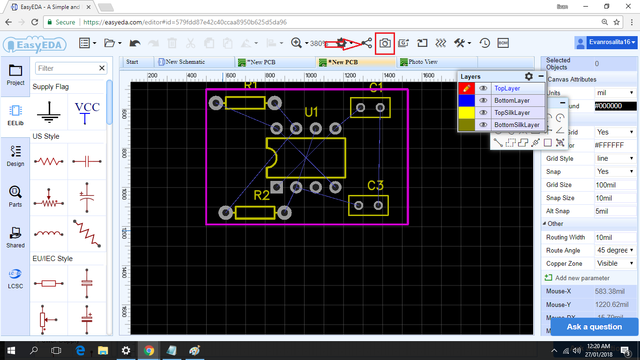Viewport: 640px width, 360px height.
Task: Open the LCSC sidebar icon
Action: pyautogui.click(x=16, y=278)
